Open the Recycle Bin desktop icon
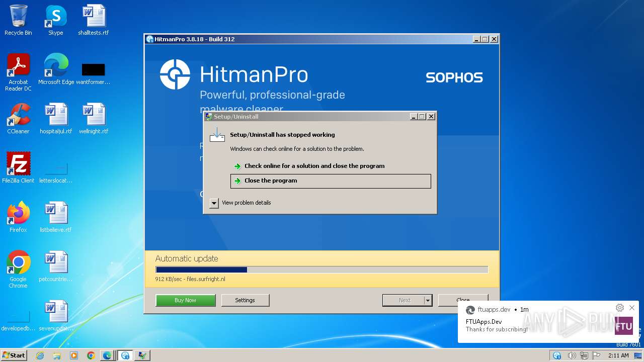The height and width of the screenshot is (362, 644). pos(18,21)
